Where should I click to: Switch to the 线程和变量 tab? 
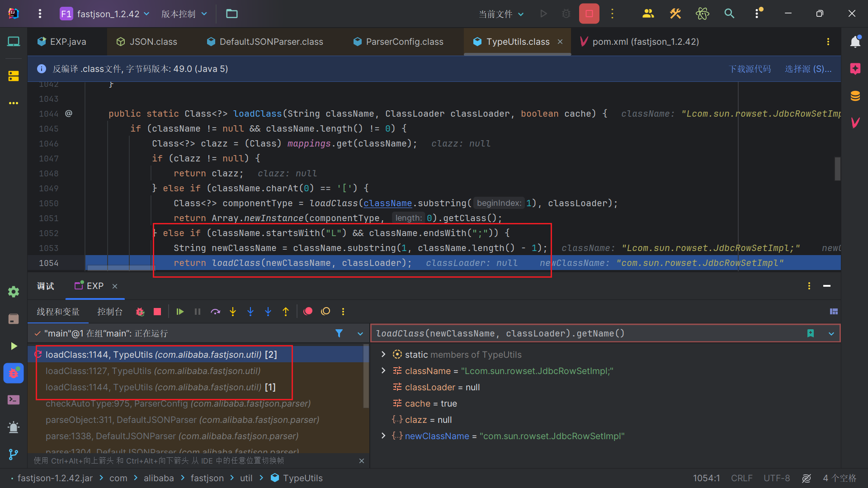[x=58, y=312]
